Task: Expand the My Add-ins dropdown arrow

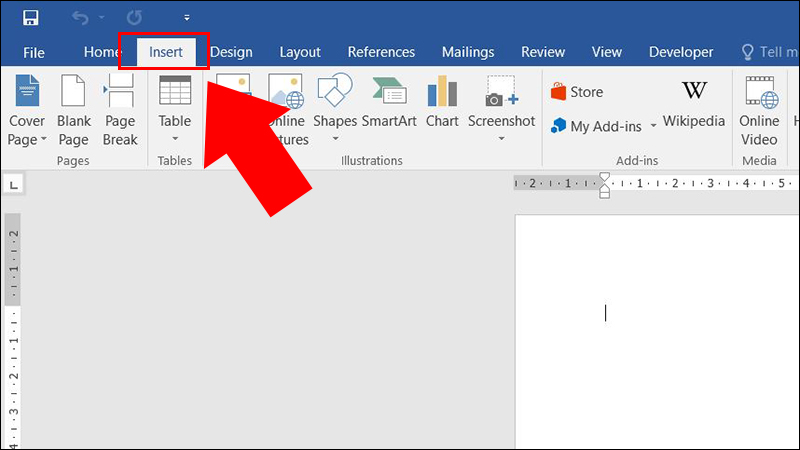Action: (x=653, y=127)
